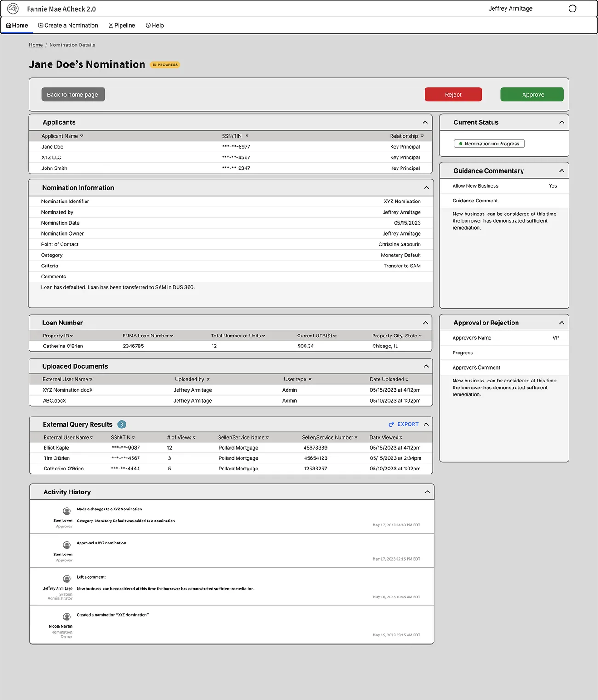Screen dimensions: 598x700
Task: Collapse the Applicants panel
Action: [x=425, y=122]
